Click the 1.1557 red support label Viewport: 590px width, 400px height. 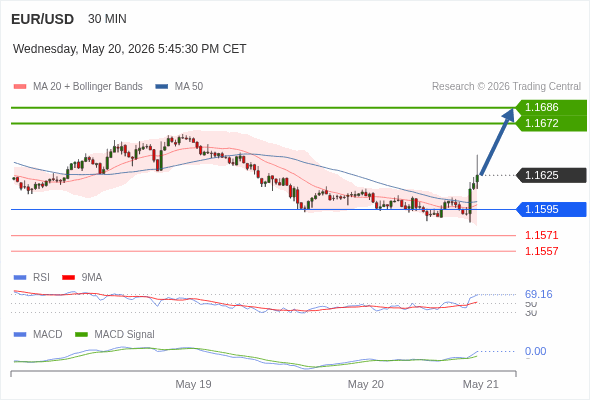coord(541,251)
